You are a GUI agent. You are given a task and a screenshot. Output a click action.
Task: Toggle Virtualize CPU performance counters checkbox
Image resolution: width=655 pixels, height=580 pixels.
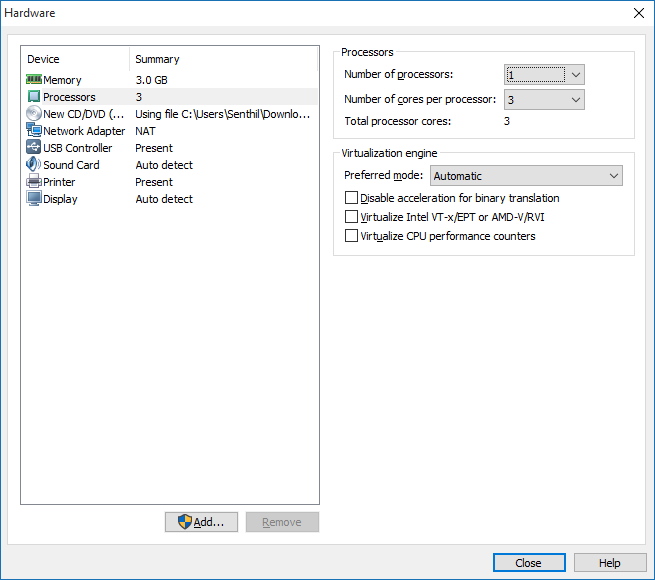pos(351,236)
